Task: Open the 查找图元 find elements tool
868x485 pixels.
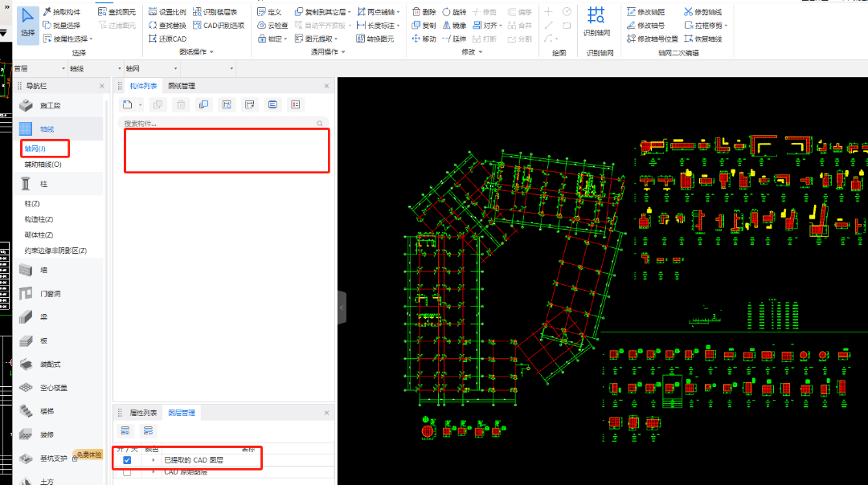Action: coord(117,11)
